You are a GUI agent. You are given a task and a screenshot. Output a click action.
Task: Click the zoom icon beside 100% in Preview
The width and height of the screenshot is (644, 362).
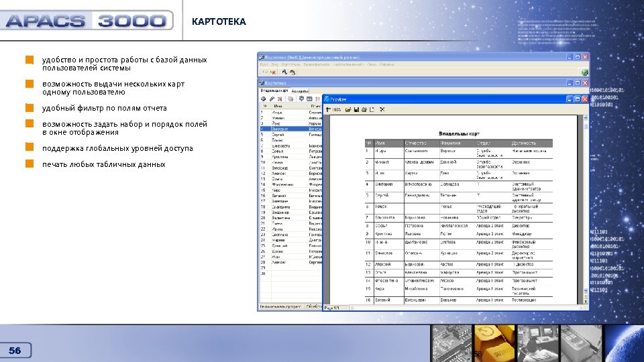pyautogui.click(x=328, y=109)
